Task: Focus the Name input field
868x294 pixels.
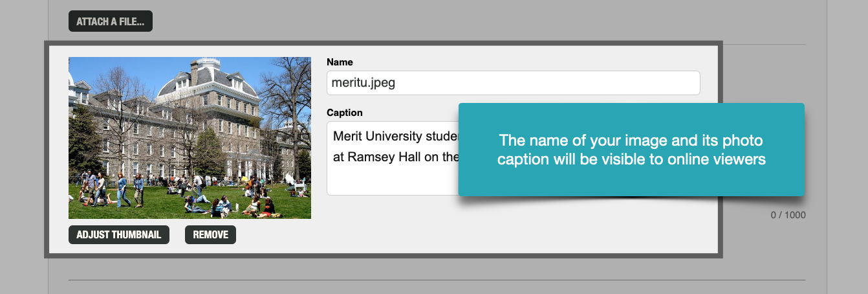Action: pos(513,83)
